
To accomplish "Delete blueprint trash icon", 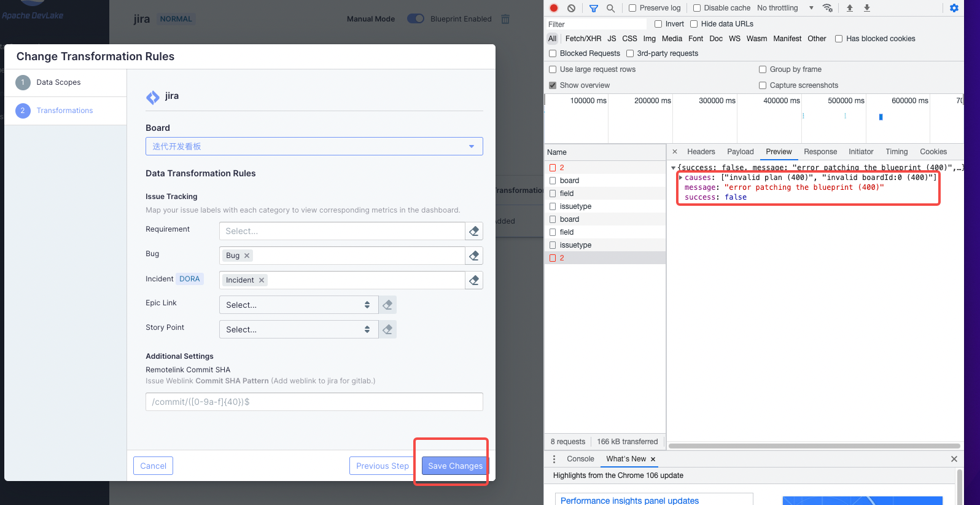I will pos(505,19).
